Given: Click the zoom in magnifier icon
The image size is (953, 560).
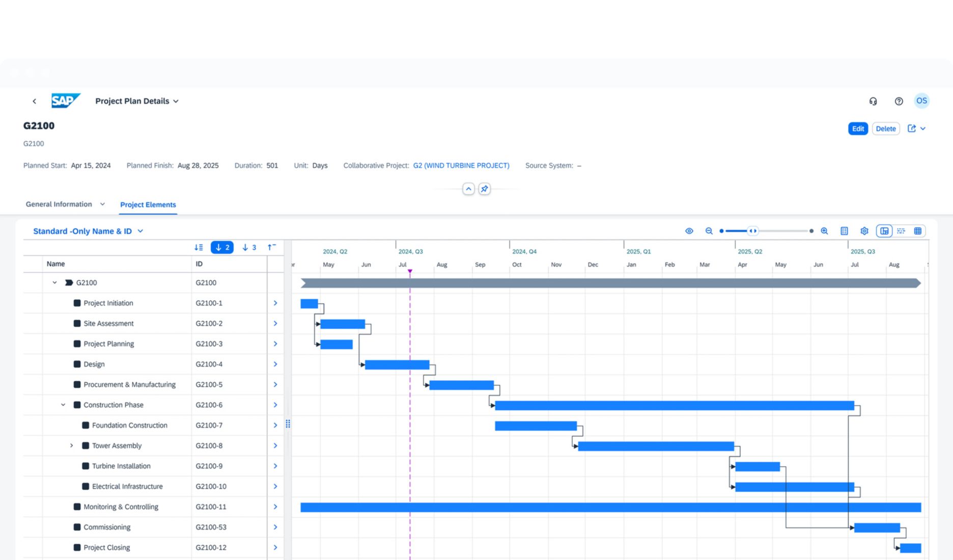Looking at the screenshot, I should 824,231.
